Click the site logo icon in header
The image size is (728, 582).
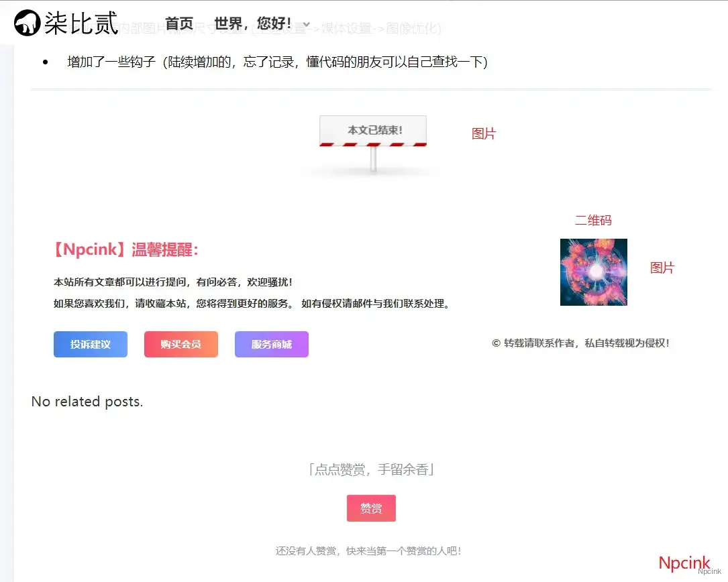(x=27, y=23)
